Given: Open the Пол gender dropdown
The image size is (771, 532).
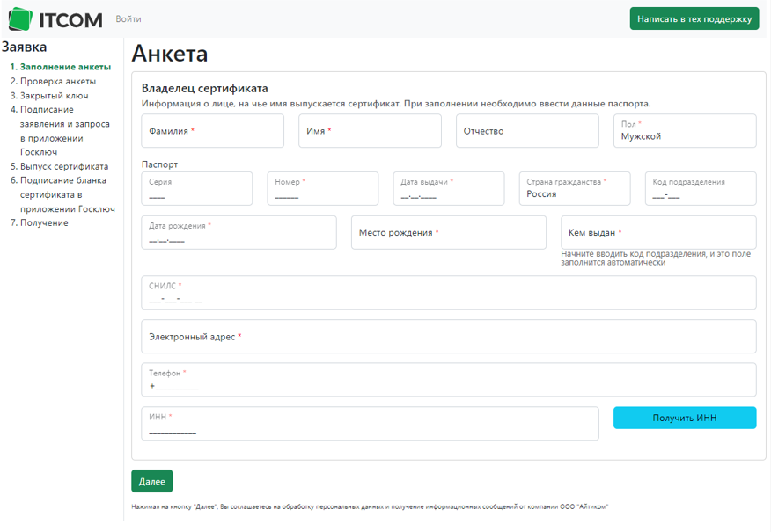Looking at the screenshot, I should pyautogui.click(x=684, y=131).
